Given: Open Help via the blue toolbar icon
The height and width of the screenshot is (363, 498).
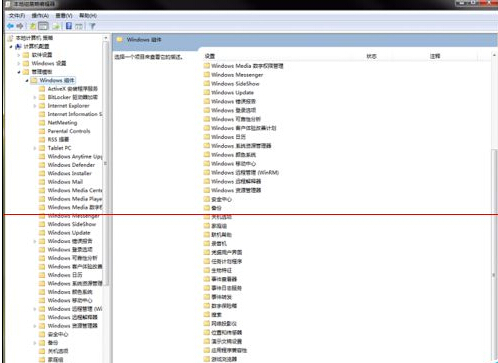Looking at the screenshot, I should pyautogui.click(x=69, y=26).
